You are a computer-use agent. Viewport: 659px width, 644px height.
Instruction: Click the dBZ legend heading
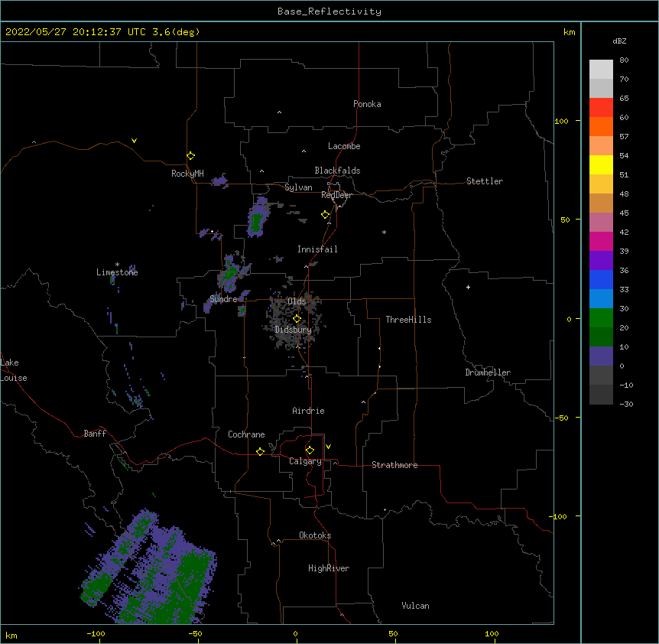619,41
